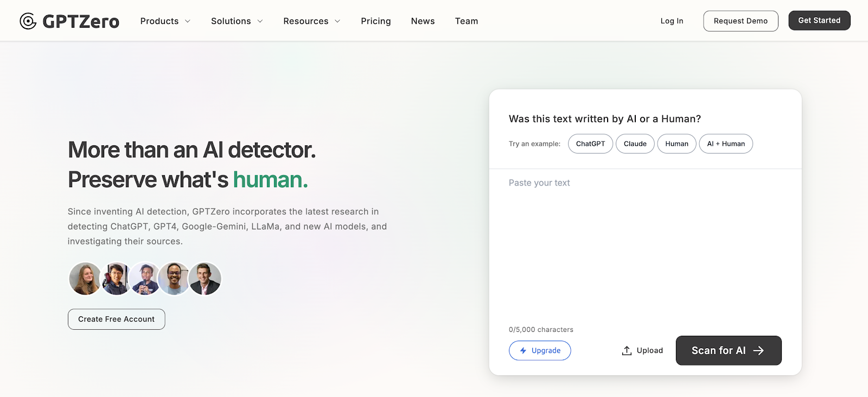Expand the Products dropdown chevron
This screenshot has height=397, width=868.
(188, 21)
